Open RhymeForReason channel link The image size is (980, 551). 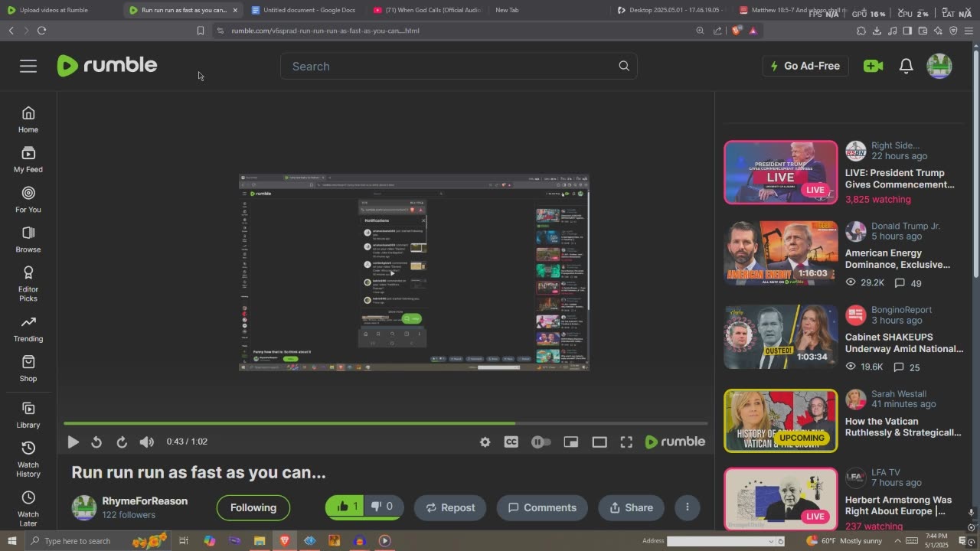(145, 500)
